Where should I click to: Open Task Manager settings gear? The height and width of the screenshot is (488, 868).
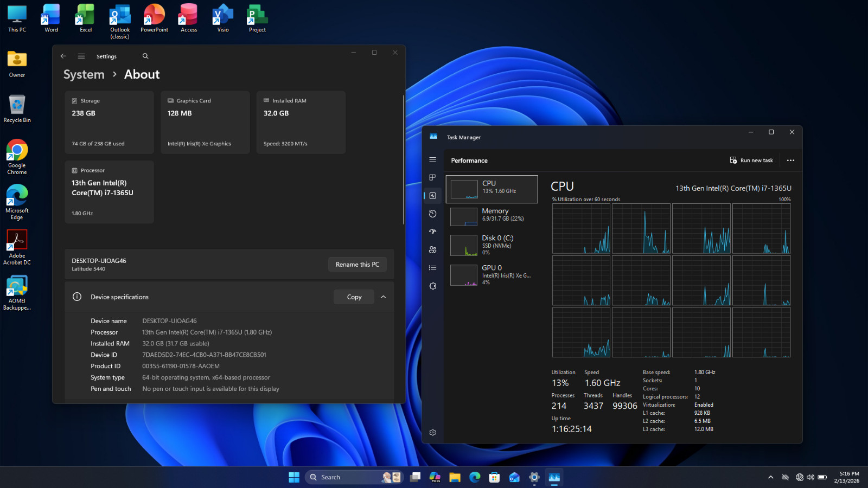(432, 433)
